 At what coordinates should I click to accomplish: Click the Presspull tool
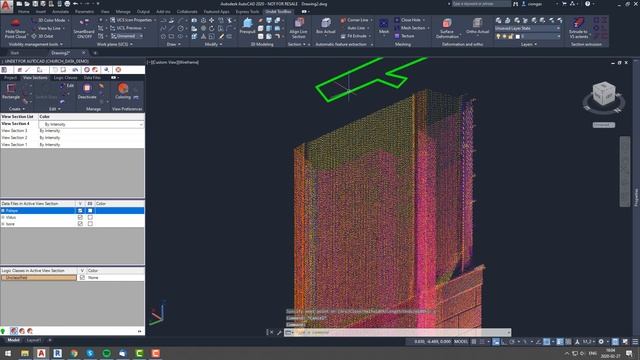coord(247,27)
